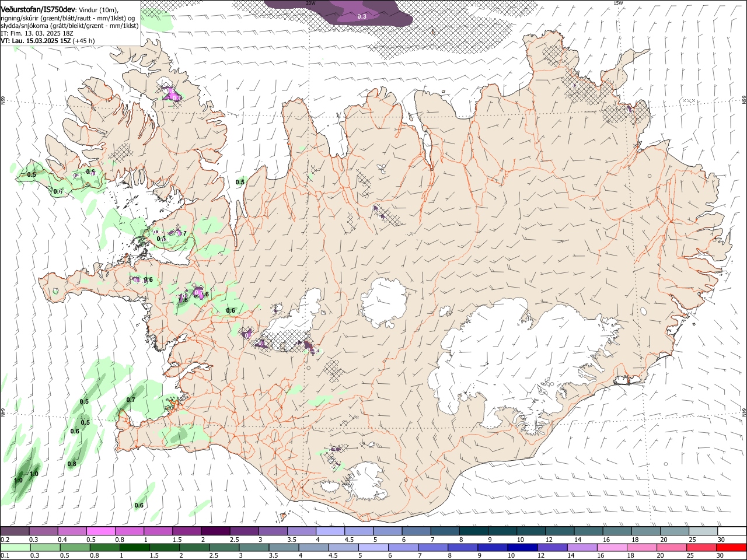Select the bright red 30 swatch on rain legend
747x560 pixels.
click(731, 547)
